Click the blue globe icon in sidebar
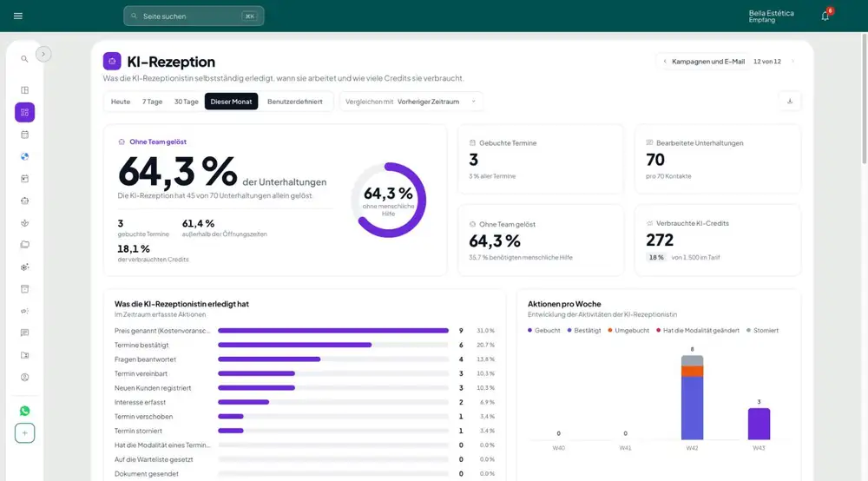The width and height of the screenshot is (868, 481). (x=25, y=156)
